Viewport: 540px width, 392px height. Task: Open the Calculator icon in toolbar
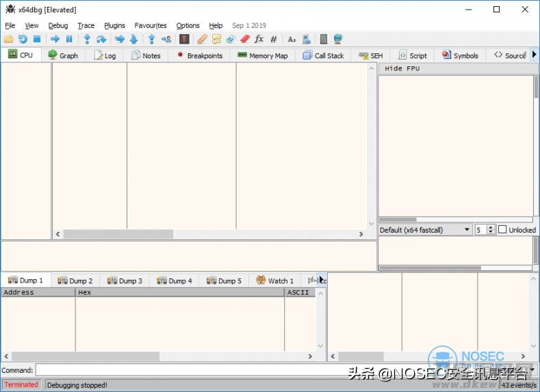click(x=323, y=39)
